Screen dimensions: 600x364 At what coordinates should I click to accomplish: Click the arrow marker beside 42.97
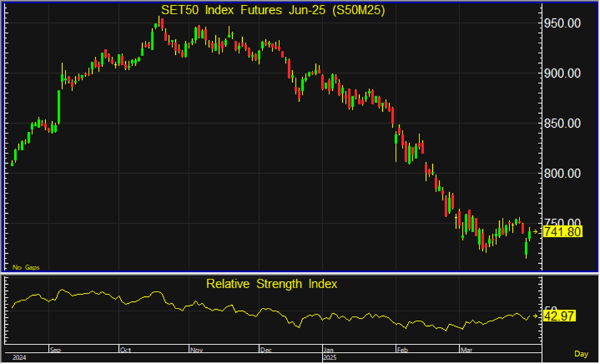tap(537, 316)
